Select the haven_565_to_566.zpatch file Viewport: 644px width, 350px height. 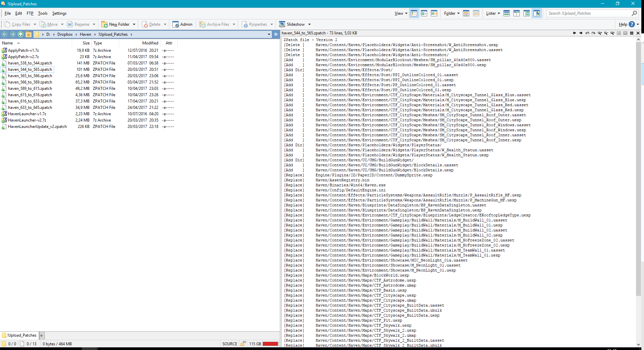coord(30,76)
